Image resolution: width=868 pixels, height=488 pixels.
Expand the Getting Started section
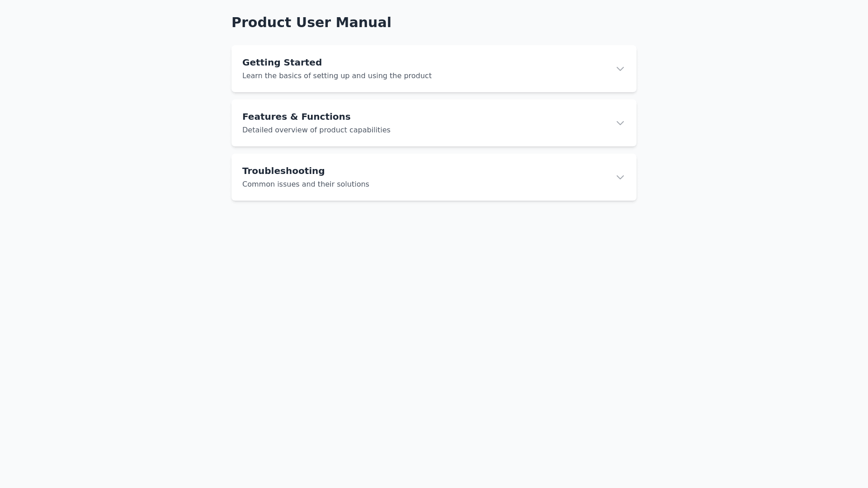pyautogui.click(x=433, y=69)
